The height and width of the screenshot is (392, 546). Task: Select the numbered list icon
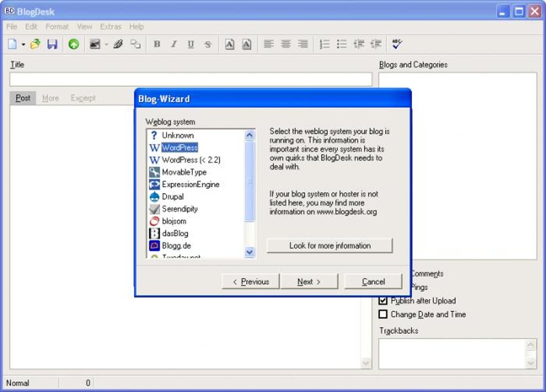(x=324, y=44)
